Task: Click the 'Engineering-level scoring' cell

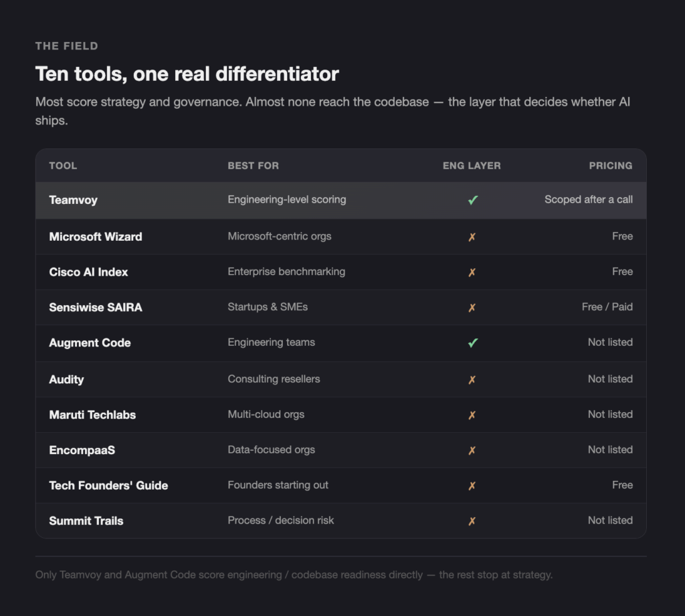Action: [x=286, y=200]
